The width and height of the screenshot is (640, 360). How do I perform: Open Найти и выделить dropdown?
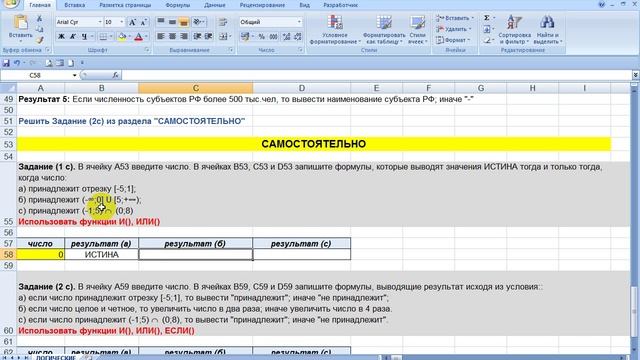click(x=547, y=29)
